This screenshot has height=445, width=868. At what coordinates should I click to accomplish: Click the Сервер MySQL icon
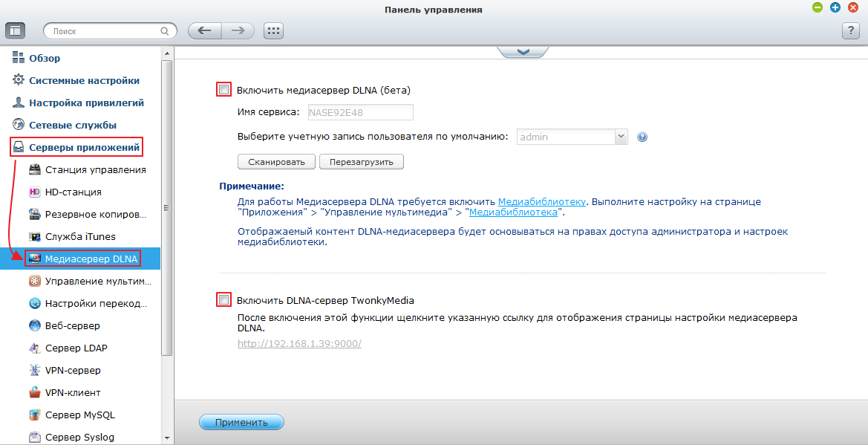click(x=35, y=415)
